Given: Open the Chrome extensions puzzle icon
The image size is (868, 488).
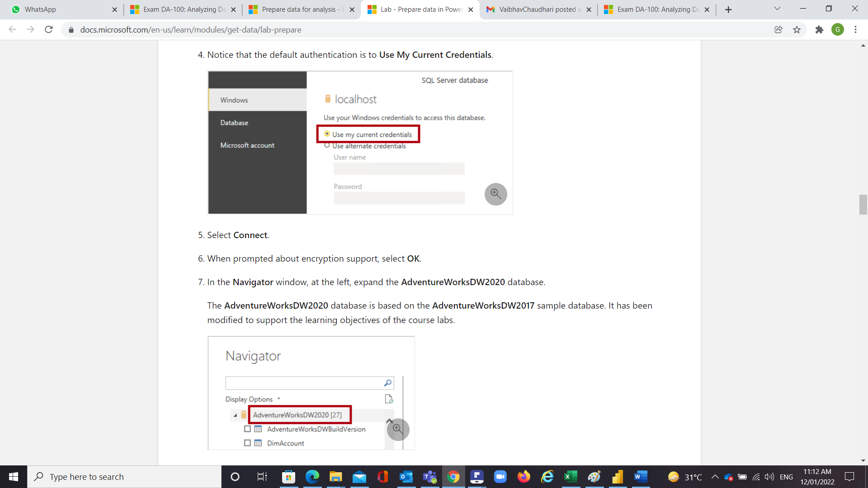Looking at the screenshot, I should [x=819, y=30].
